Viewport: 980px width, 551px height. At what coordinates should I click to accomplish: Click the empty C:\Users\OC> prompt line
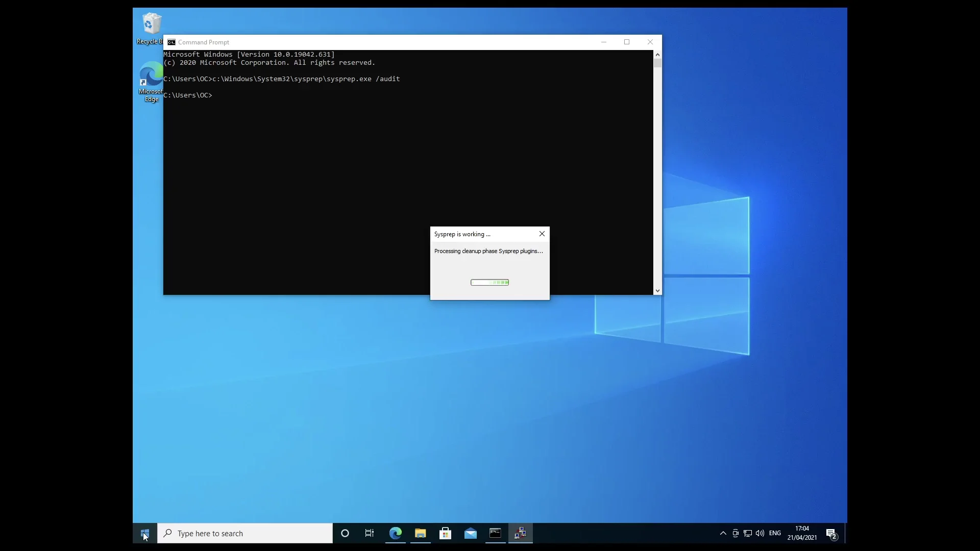coord(188,95)
